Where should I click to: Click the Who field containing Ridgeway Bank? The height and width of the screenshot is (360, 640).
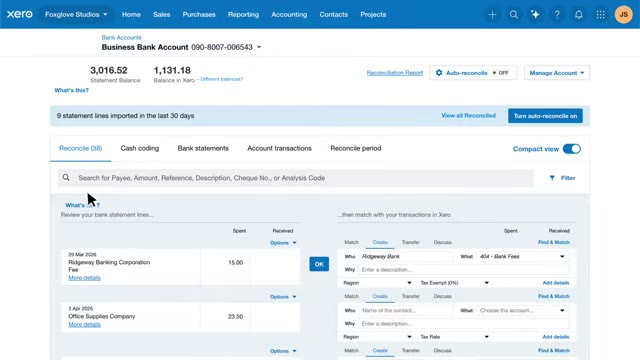pyautogui.click(x=406, y=256)
